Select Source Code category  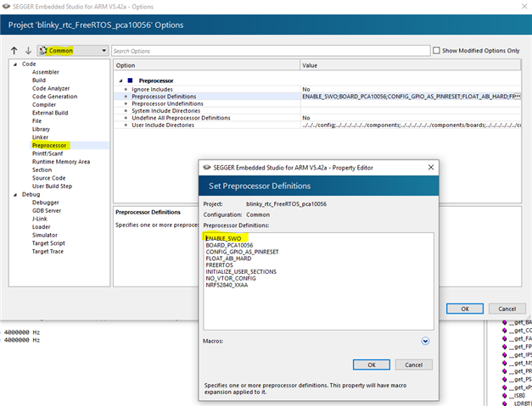tap(48, 178)
